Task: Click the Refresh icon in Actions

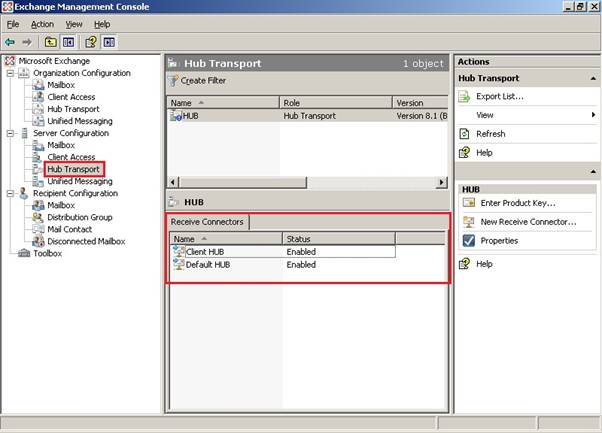Action: [x=464, y=134]
